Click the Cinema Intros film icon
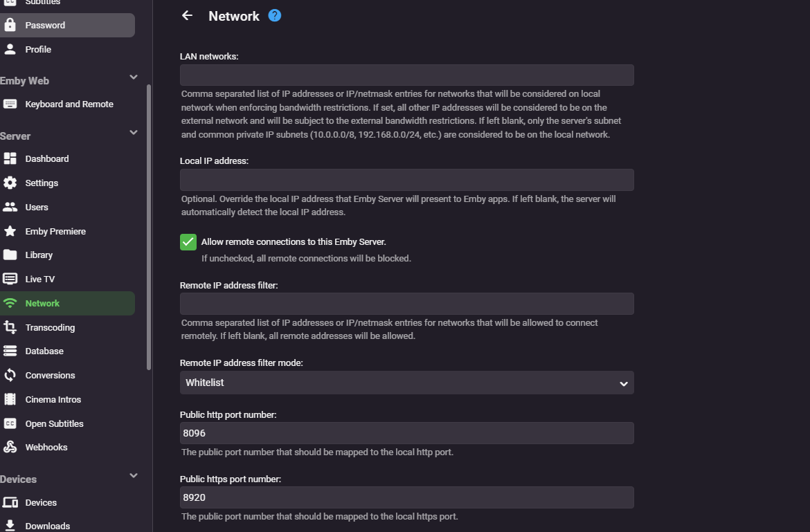This screenshot has width=810, height=532. pos(10,399)
